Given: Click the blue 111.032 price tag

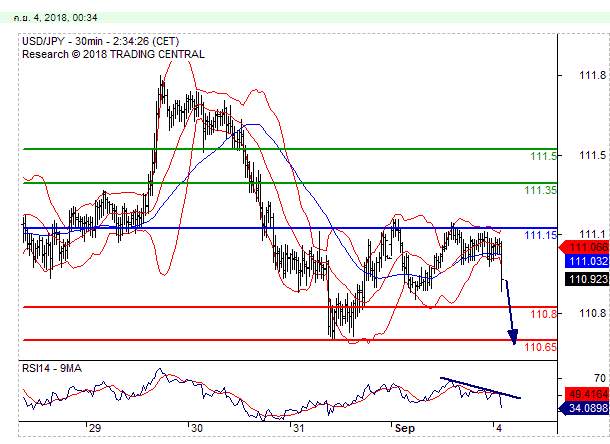Looking at the screenshot, I should pyautogui.click(x=587, y=261).
